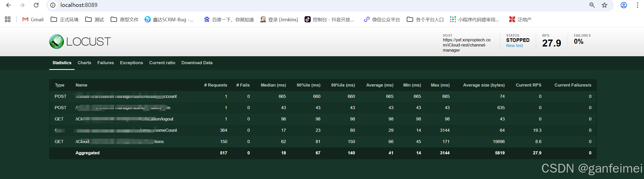Click the 150 requests cell
Viewport: 644px width, 179px height.
(x=224, y=142)
